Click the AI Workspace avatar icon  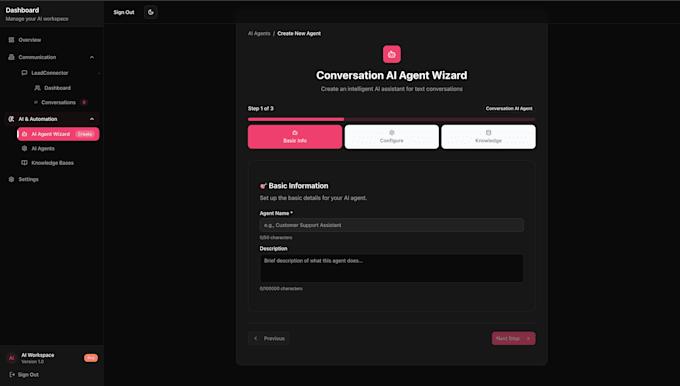[12, 358]
